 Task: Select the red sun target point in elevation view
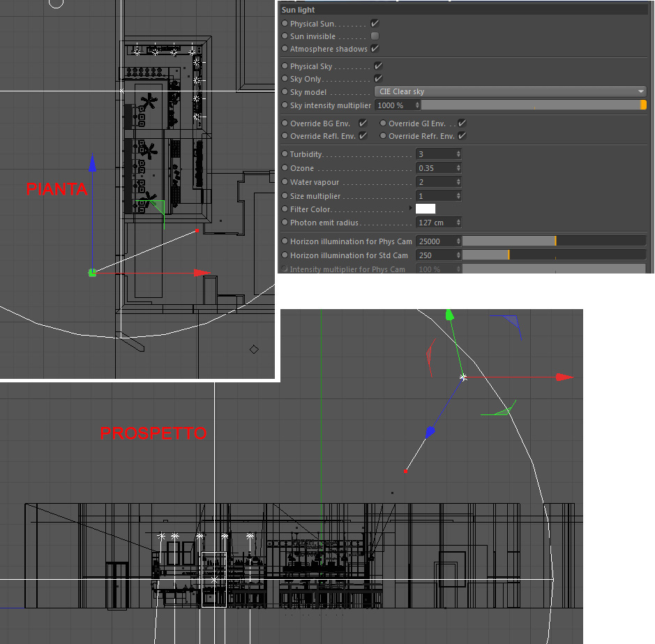[405, 472]
